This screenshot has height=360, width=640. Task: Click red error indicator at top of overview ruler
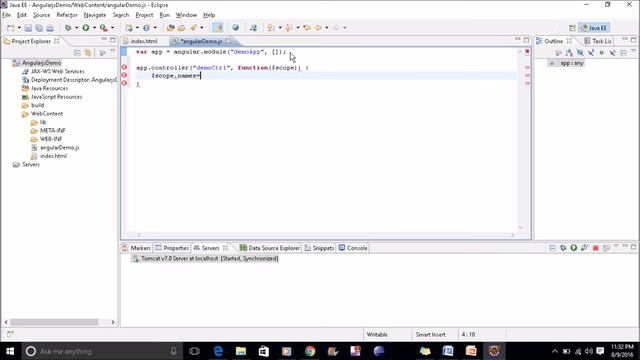coord(527,52)
